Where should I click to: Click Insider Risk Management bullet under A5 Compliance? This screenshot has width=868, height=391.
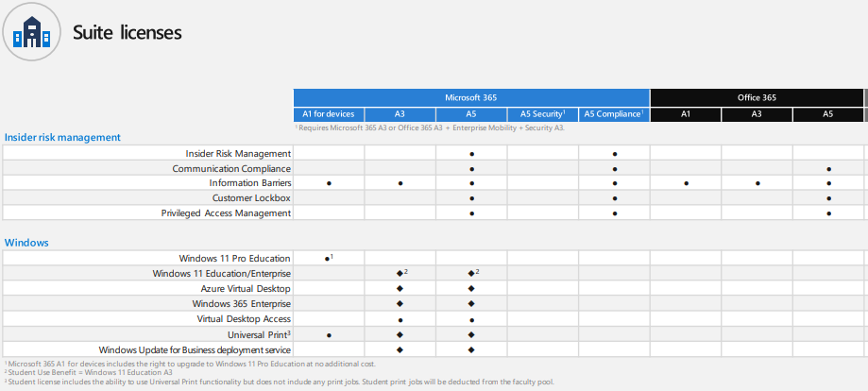tap(615, 154)
